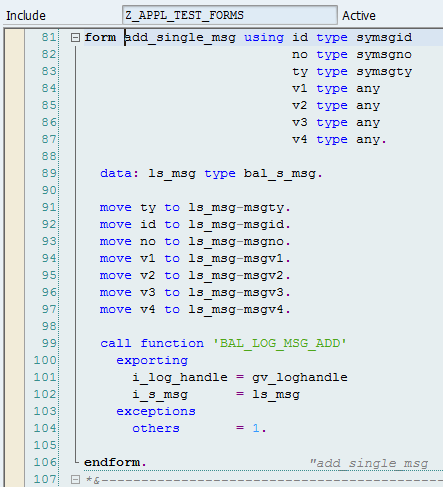Image resolution: width=443 pixels, height=487 pixels.
Task: Click the '"add_single_msg' trailing comment
Action: point(369,463)
